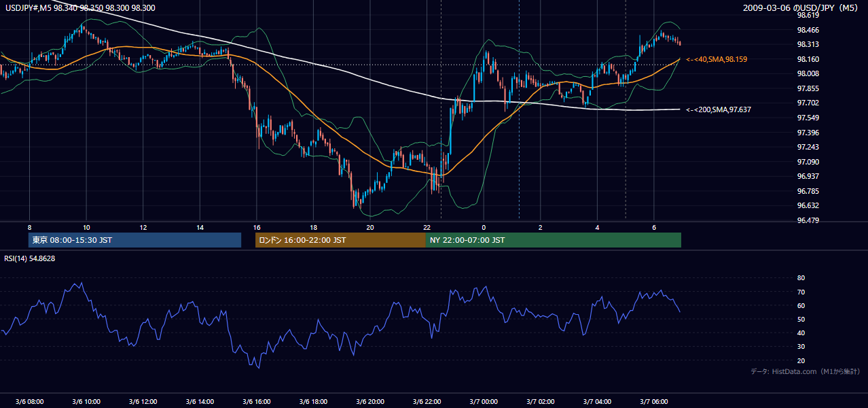Select the ロンドン 16:00-22:00 JST session bar
The width and height of the screenshot is (868, 408).
[x=340, y=240]
